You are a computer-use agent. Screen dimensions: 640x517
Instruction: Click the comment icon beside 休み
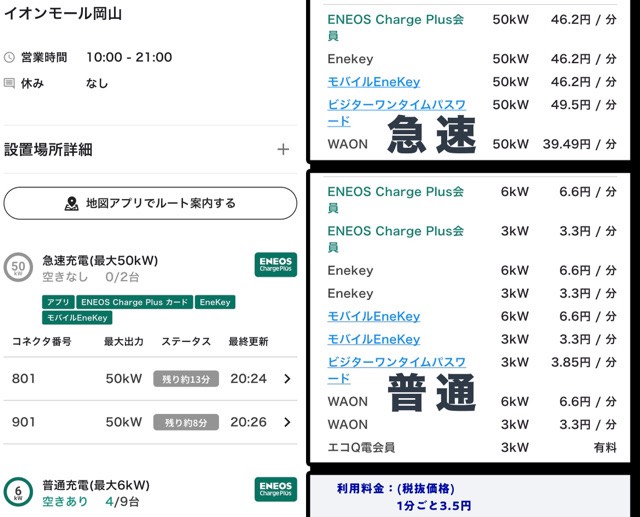(x=10, y=84)
